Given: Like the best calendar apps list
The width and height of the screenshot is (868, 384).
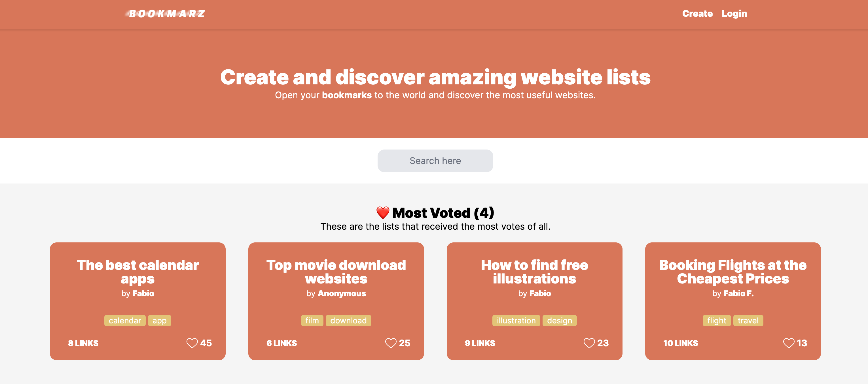Looking at the screenshot, I should pos(192,343).
